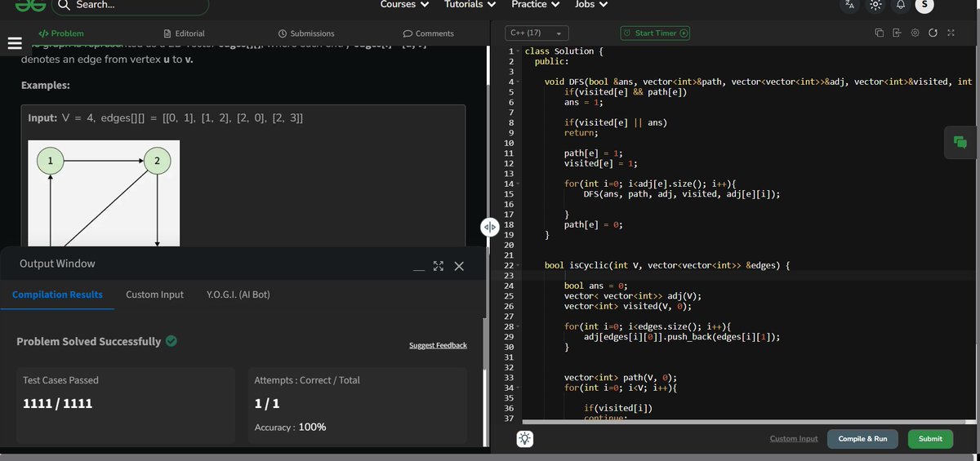Click the panel splitter handle icon
The height and width of the screenshot is (461, 980).
point(489,227)
